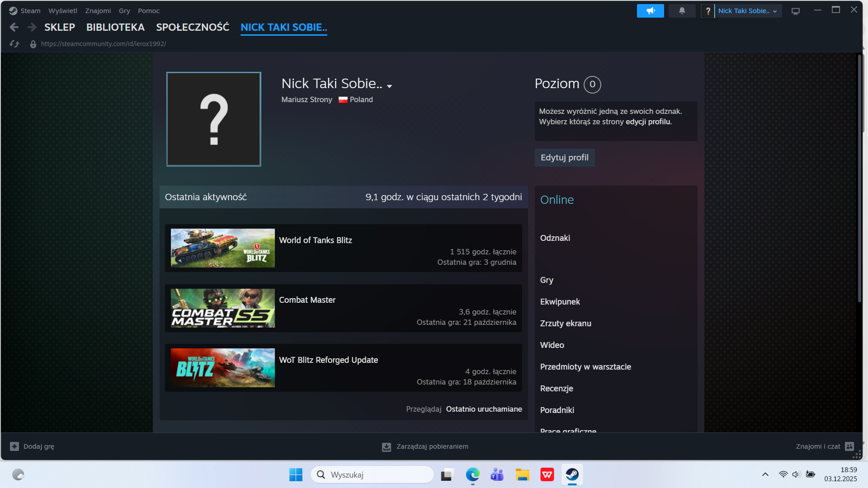Viewport: 868px width, 488px height.
Task: Click the announcements megaphone icon
Action: [650, 11]
